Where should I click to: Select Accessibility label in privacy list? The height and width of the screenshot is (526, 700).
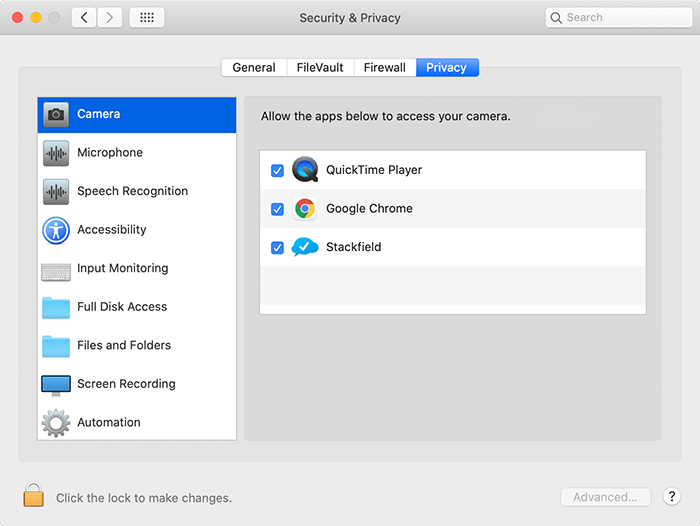tap(112, 230)
